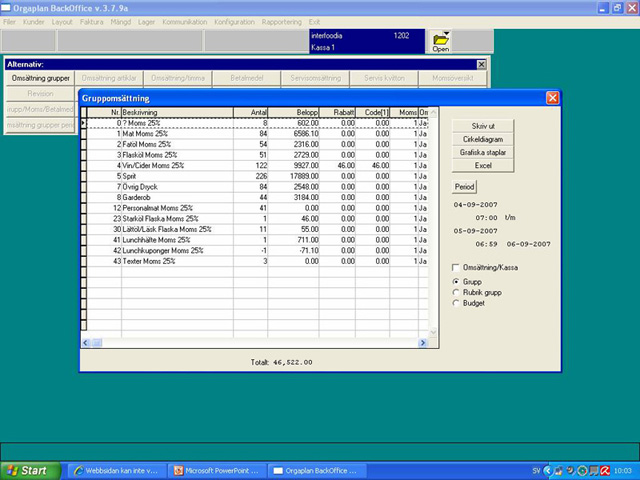Click the table's vertical scrollbar down arrow
Image resolution: width=640 pixels, height=480 pixels.
pos(433,333)
